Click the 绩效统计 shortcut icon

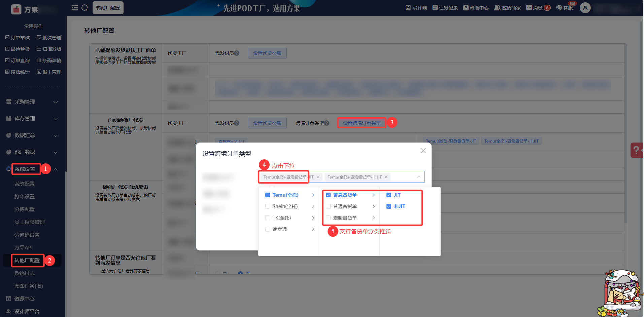coord(7,72)
